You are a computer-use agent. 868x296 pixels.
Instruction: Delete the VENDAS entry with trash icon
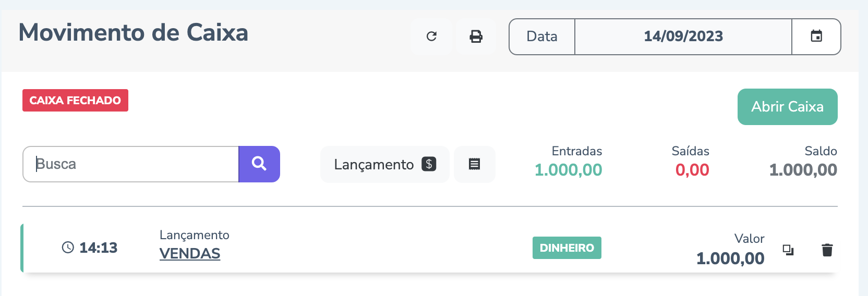click(x=827, y=250)
